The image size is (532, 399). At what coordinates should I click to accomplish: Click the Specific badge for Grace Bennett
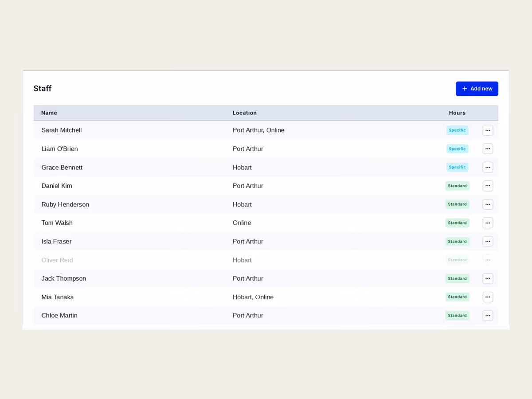pyautogui.click(x=457, y=167)
